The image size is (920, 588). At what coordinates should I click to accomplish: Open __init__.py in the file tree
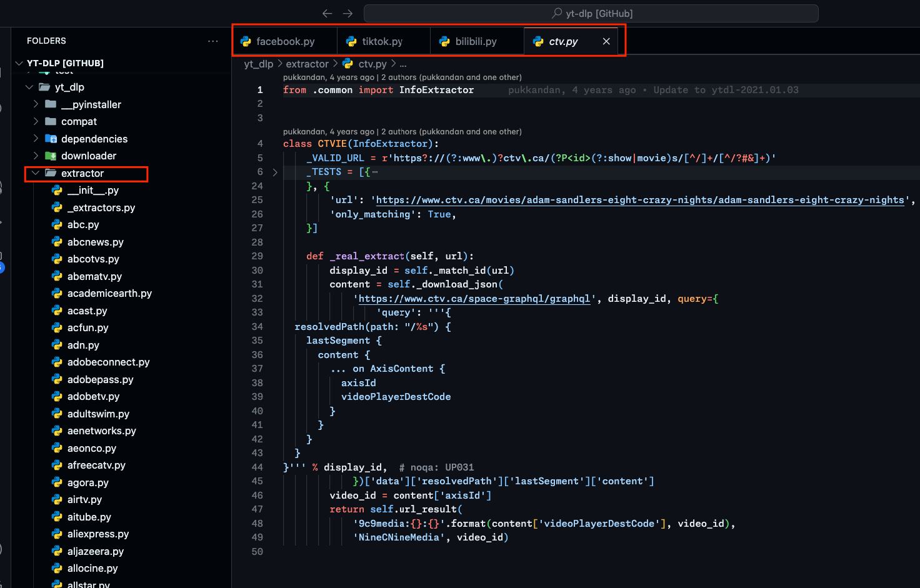(92, 190)
